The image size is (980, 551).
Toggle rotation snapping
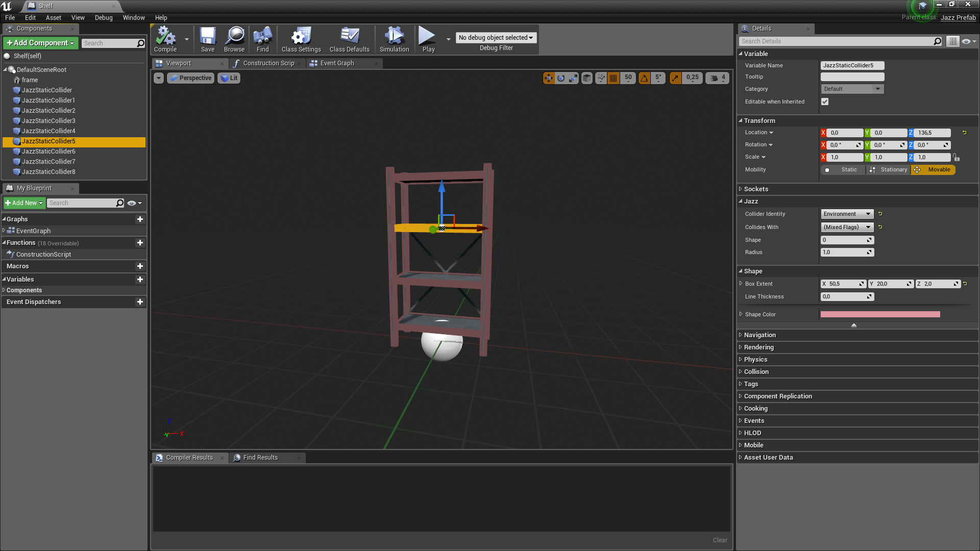pyautogui.click(x=644, y=78)
